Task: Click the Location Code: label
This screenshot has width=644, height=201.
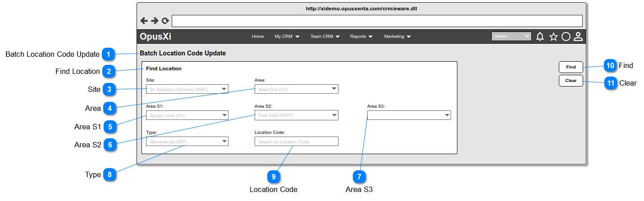Action: tap(270, 132)
